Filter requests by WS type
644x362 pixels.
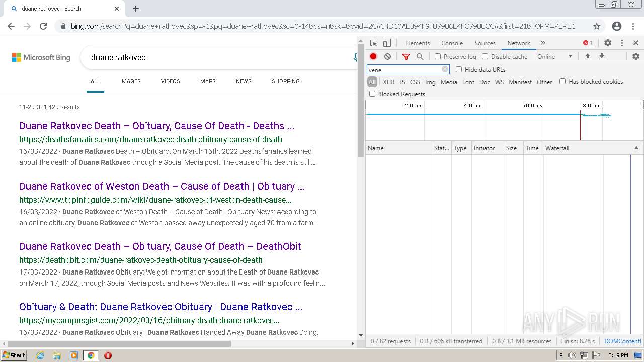click(499, 82)
